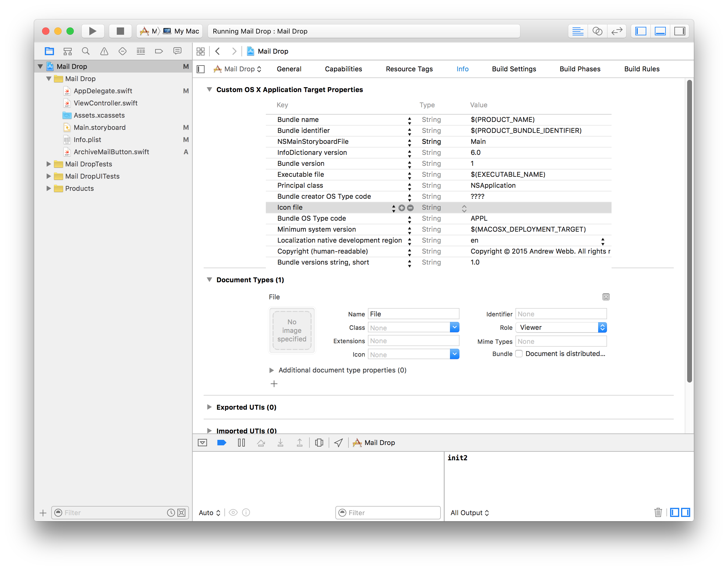The image size is (728, 570).
Task: Toggle the variables view pane button
Action: (674, 512)
